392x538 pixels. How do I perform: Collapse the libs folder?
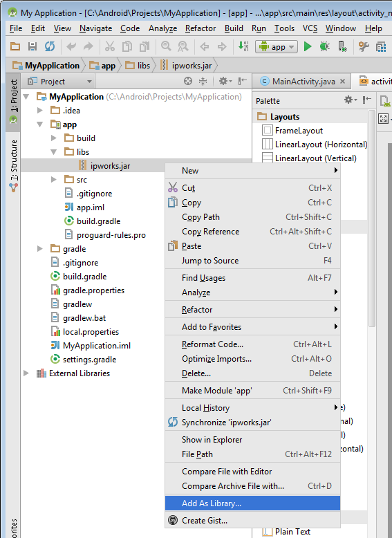(53, 151)
